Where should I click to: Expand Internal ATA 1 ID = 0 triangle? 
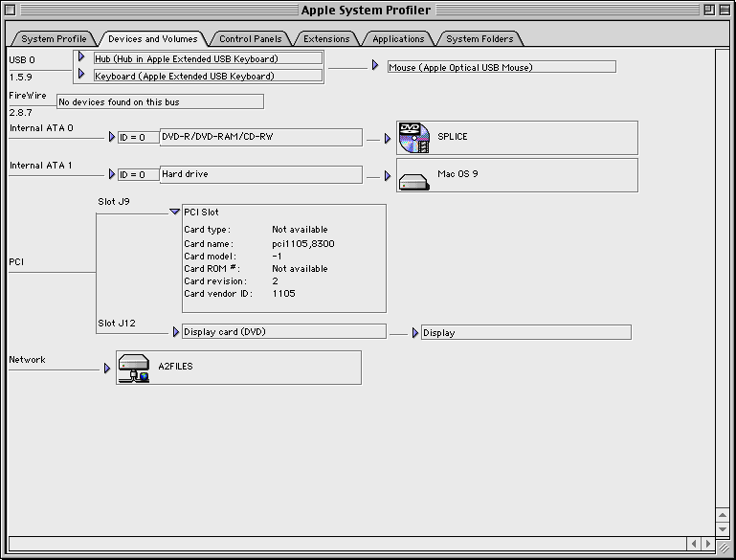tap(112, 174)
